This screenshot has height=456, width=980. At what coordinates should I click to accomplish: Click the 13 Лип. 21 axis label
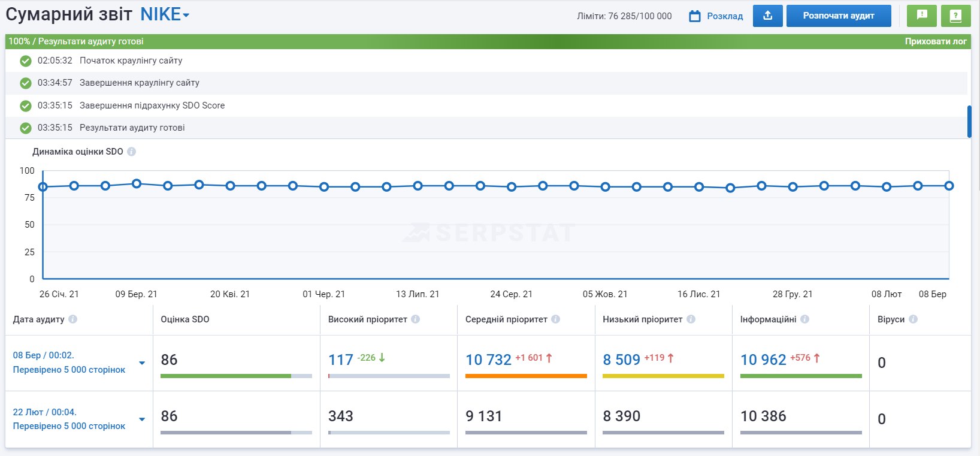point(418,294)
